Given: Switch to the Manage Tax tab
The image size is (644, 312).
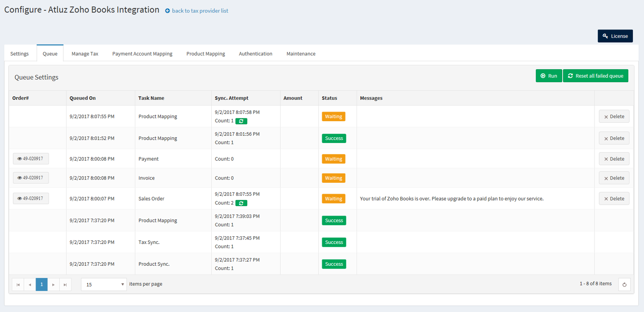Looking at the screenshot, I should click(85, 54).
